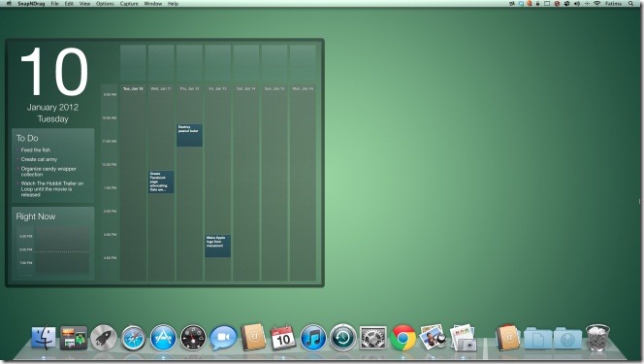Screen dimensions: 644x364
Task: Launch Google Chrome from the dock
Action: (x=402, y=338)
